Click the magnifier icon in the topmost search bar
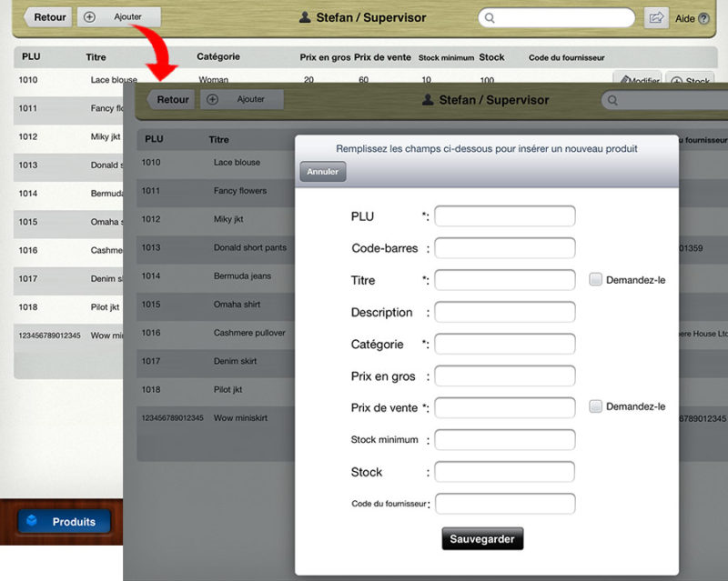728x581 pixels. click(x=490, y=17)
